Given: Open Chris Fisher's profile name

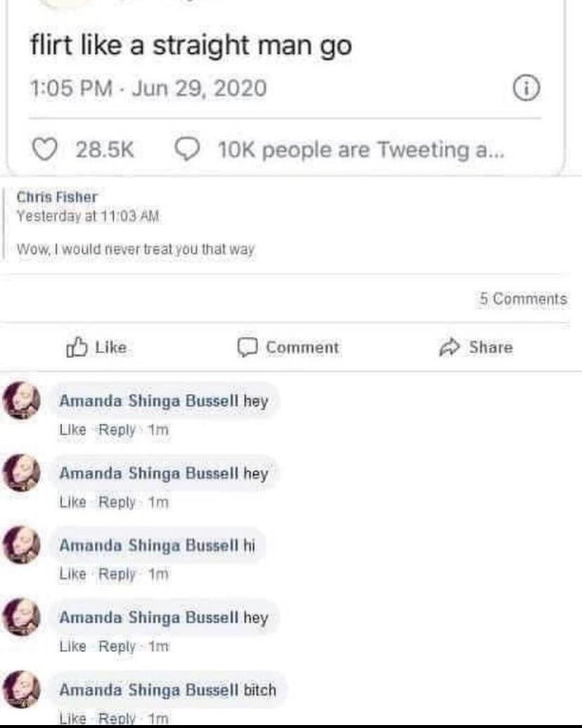Looking at the screenshot, I should point(57,198).
